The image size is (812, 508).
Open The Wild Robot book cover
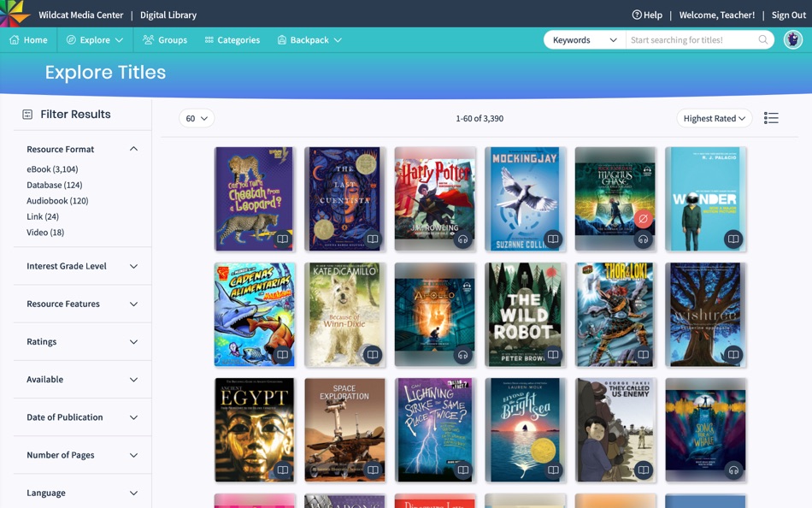click(x=525, y=315)
